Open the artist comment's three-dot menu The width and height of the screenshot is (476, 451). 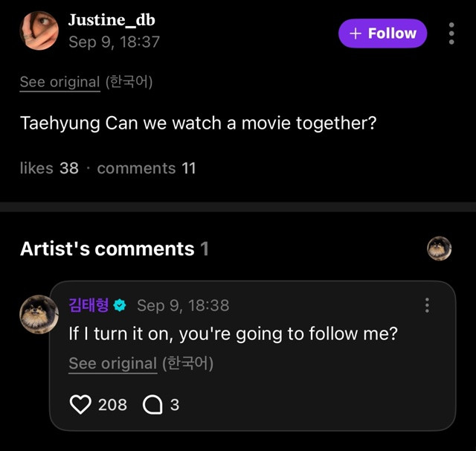[427, 305]
